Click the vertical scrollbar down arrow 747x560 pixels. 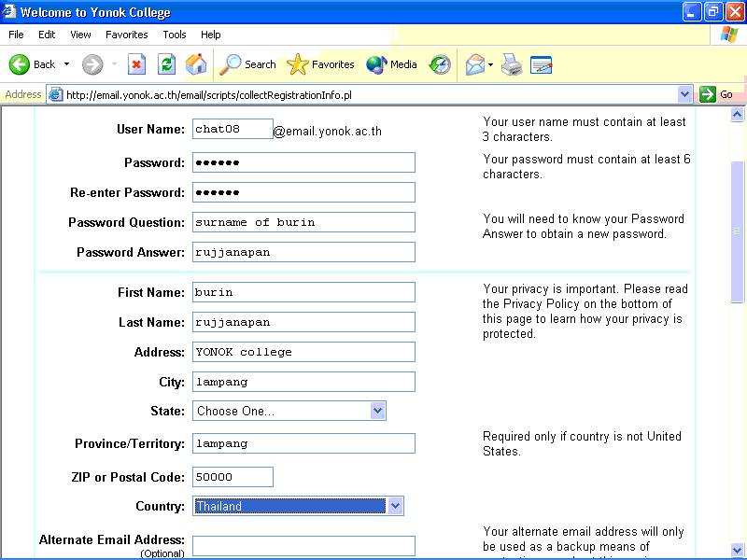(738, 550)
